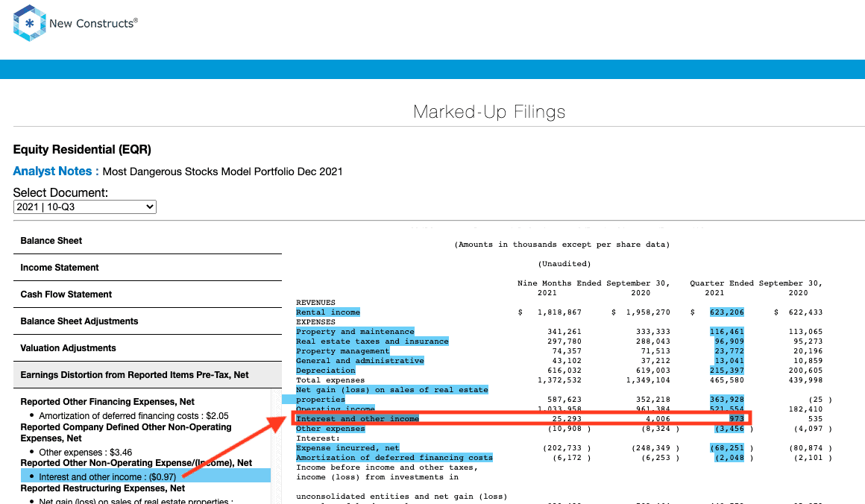Viewport: 865px width, 504px height.
Task: Click the highlighted value 623,206
Action: (727, 312)
